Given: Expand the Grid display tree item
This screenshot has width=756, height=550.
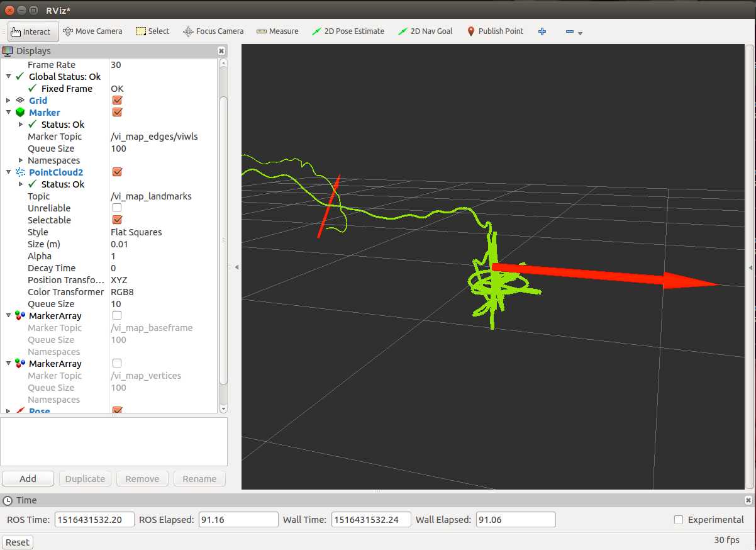Looking at the screenshot, I should pyautogui.click(x=8, y=101).
